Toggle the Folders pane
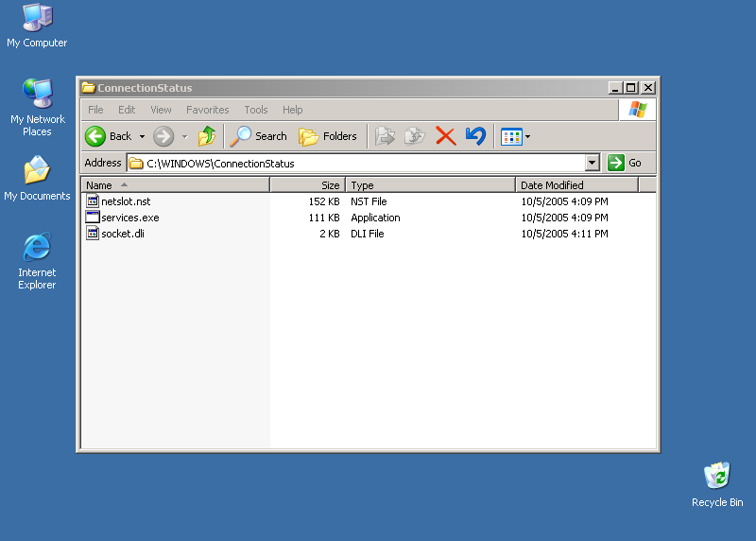Screen dimensions: 756x541 328,136
